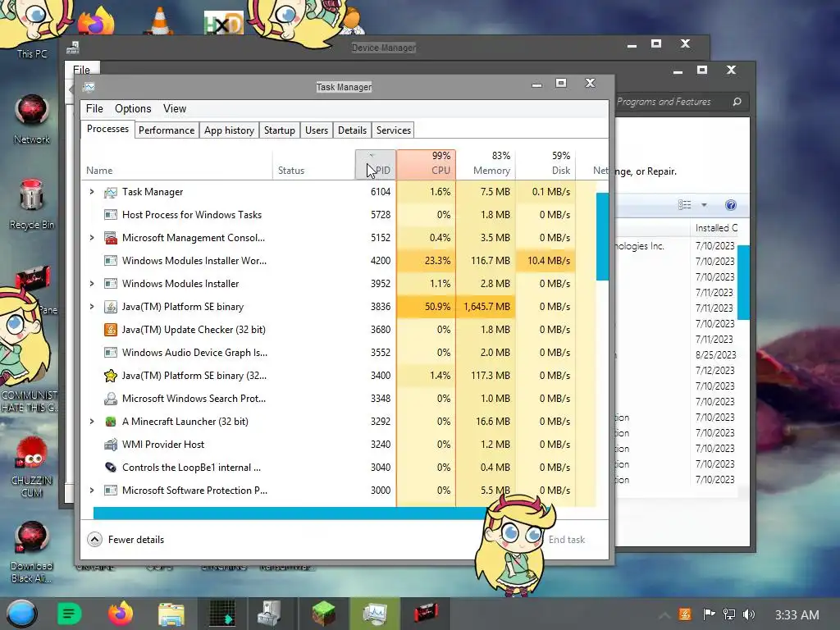Screen dimensions: 840x630
Task: Switch to the Users tab
Action: (317, 130)
